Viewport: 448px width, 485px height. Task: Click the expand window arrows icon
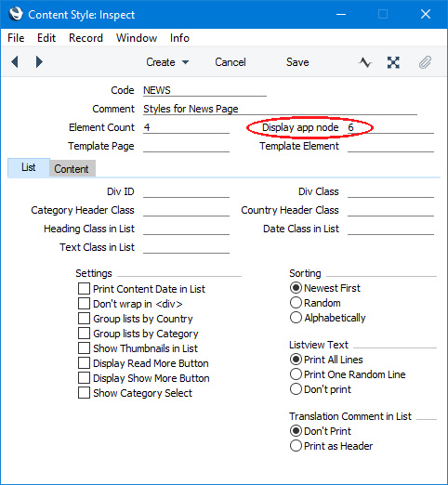(x=393, y=62)
